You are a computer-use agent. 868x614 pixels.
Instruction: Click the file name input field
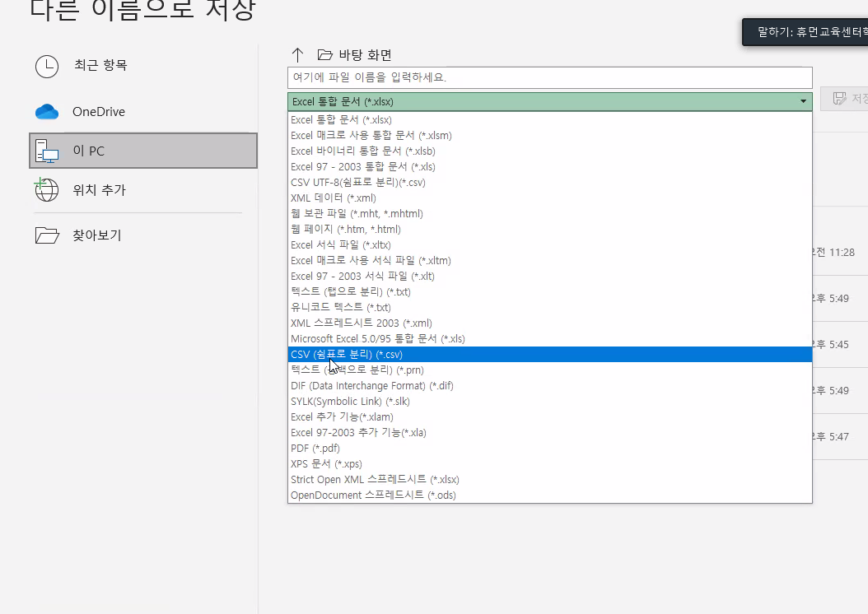pyautogui.click(x=549, y=77)
